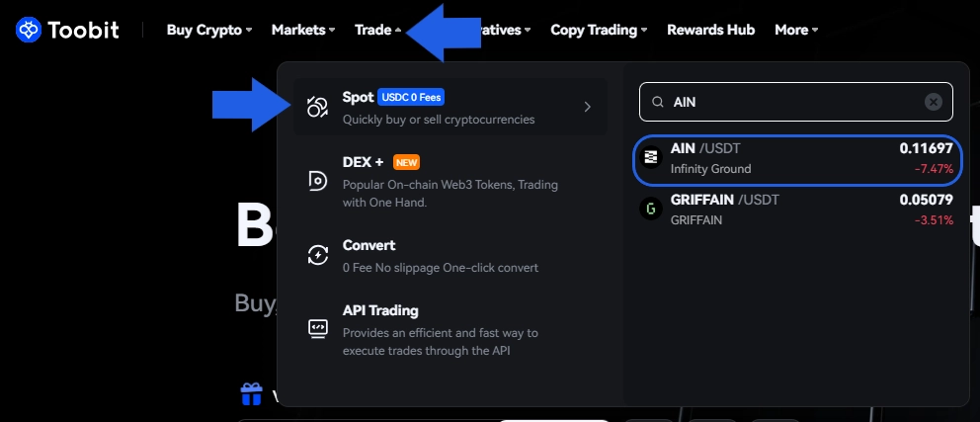Image resolution: width=980 pixels, height=422 pixels.
Task: Click the search magnifier icon
Action: click(x=658, y=102)
